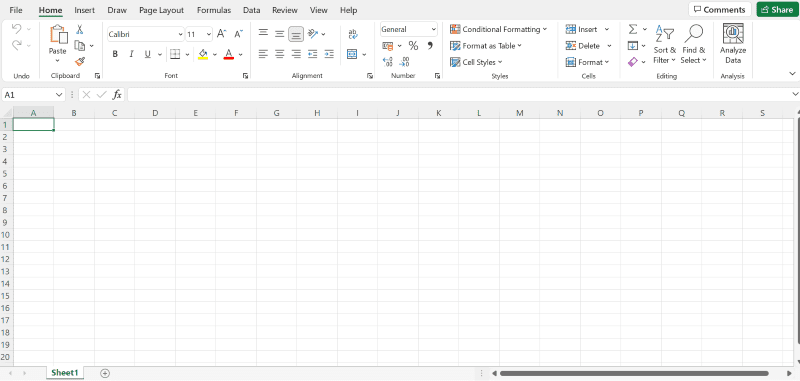Apply the Fill Color bucket

203,54
